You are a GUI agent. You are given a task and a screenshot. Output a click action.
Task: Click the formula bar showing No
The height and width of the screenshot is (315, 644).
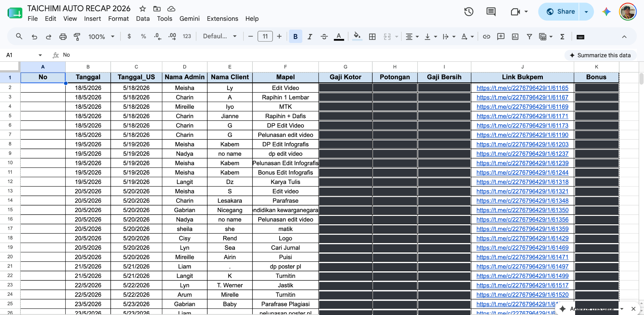tap(311, 55)
